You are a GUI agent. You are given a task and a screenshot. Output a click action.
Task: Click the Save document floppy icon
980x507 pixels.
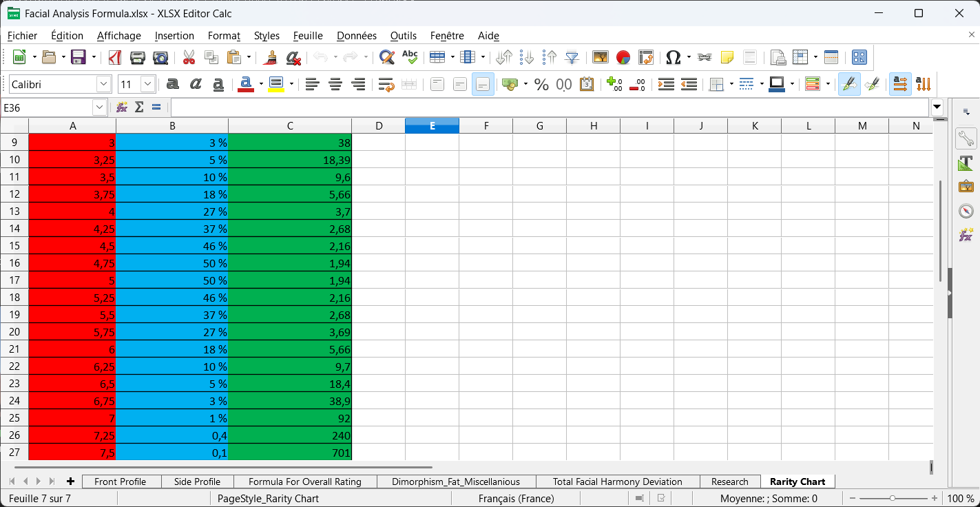(x=79, y=57)
